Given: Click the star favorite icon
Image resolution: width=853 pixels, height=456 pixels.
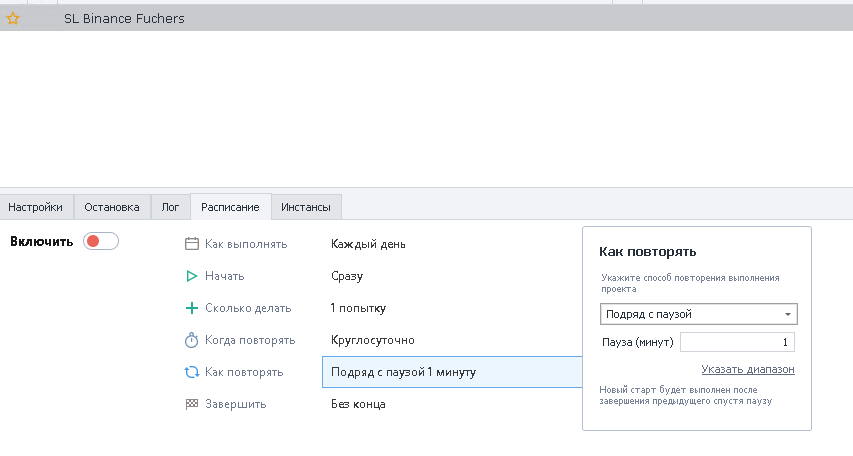Looking at the screenshot, I should click(13, 18).
